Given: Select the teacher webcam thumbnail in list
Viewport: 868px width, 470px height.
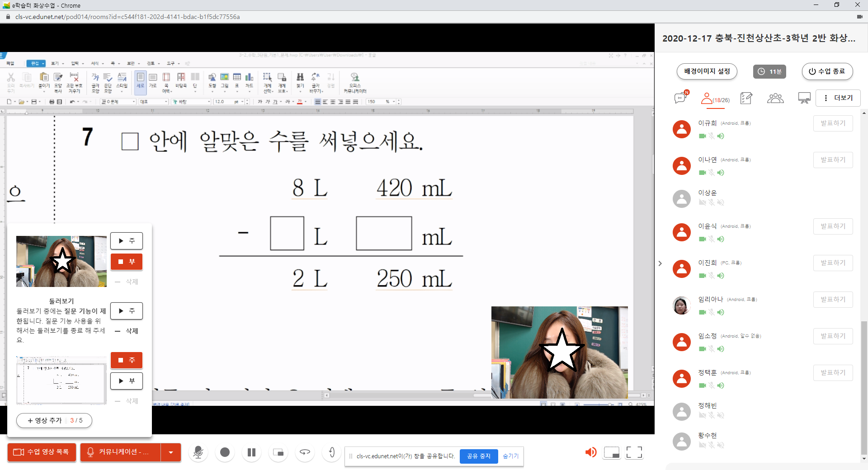Looking at the screenshot, I should [x=61, y=261].
